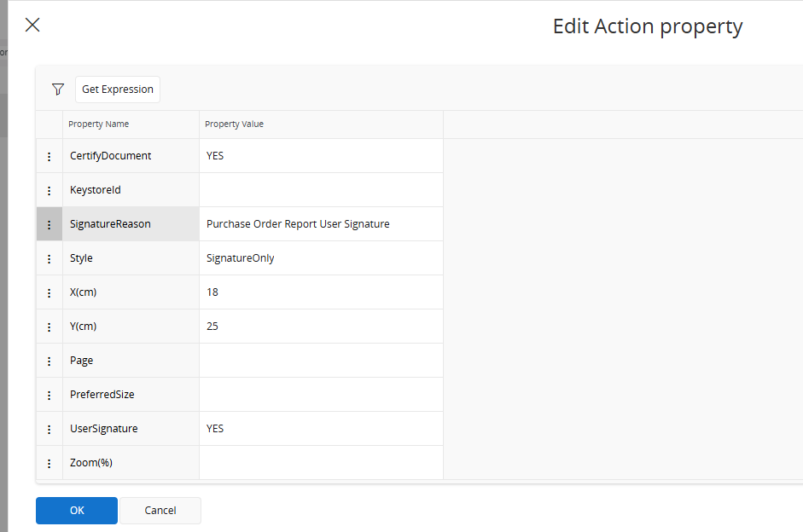
Task: Open three-dot menu beside X(cm)
Action: click(x=49, y=292)
